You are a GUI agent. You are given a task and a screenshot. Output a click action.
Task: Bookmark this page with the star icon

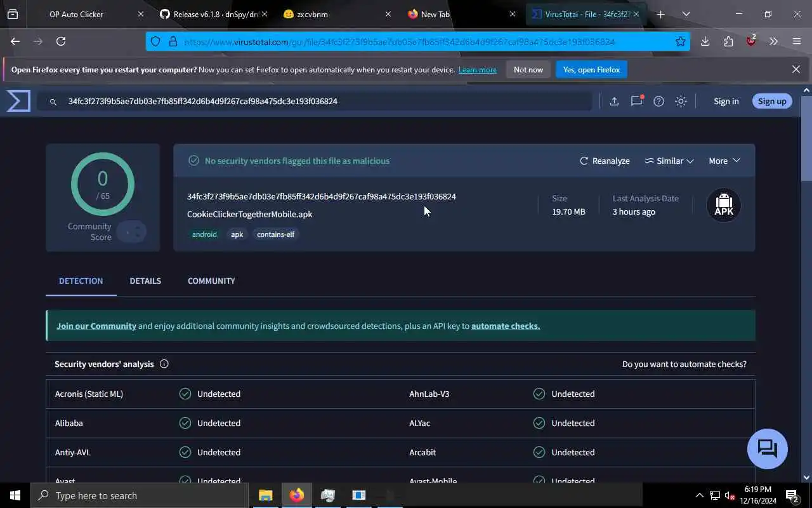tap(680, 41)
